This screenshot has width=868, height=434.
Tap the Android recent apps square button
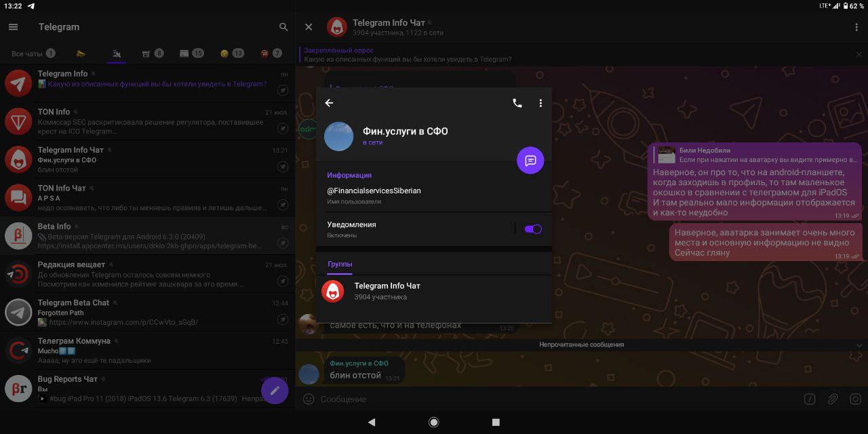point(496,422)
